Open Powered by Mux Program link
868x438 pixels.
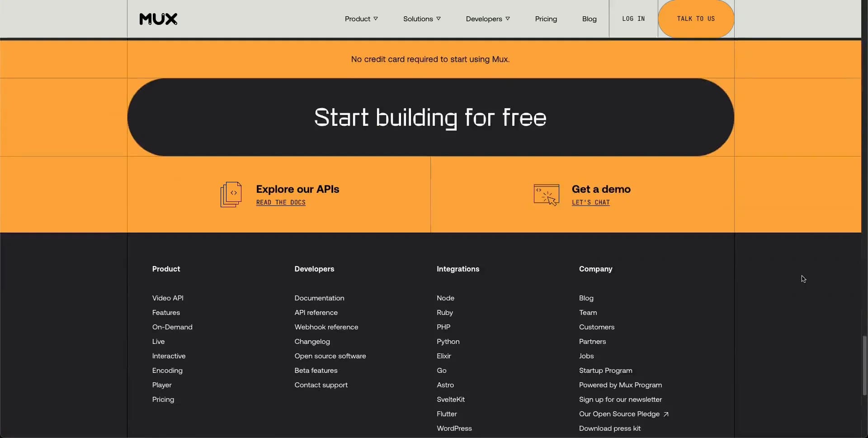[620, 385]
